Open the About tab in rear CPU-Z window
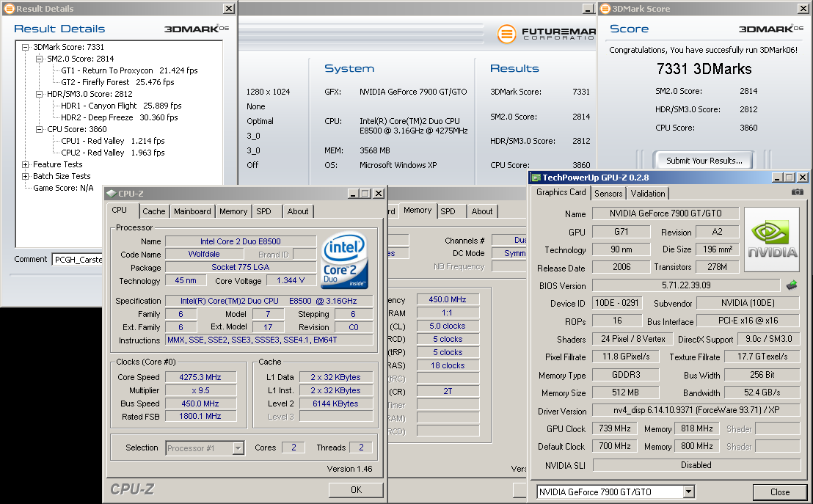Viewport: 813px width, 504px height. pyautogui.click(x=482, y=211)
